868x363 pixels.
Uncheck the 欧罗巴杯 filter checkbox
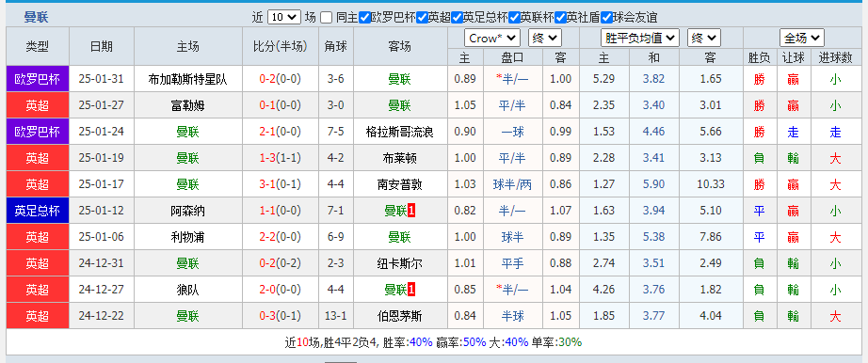[x=364, y=17]
